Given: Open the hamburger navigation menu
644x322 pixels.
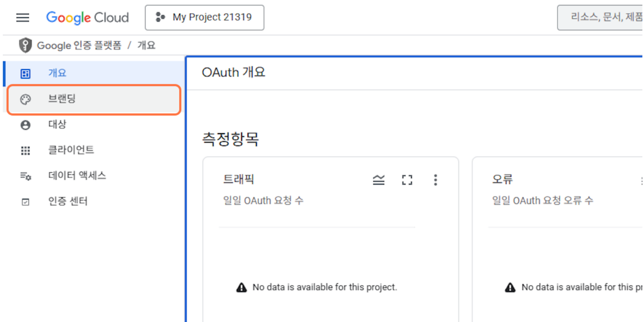Looking at the screenshot, I should [x=23, y=17].
